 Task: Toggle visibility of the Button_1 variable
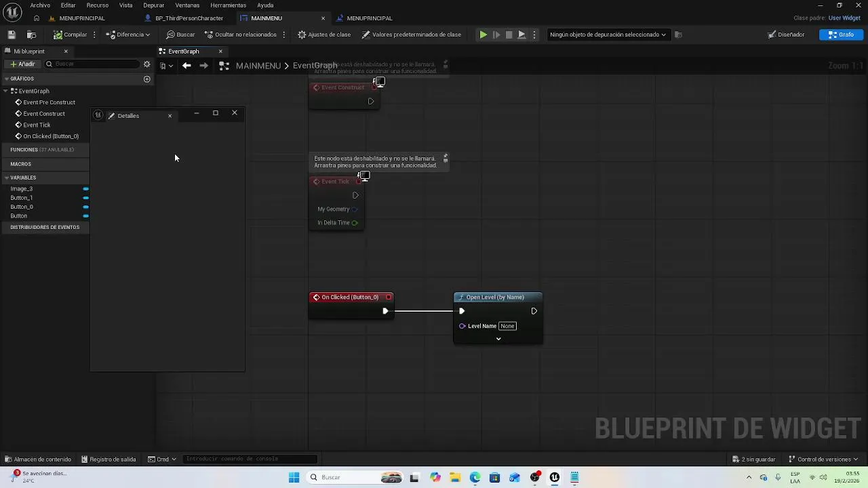[x=85, y=198]
